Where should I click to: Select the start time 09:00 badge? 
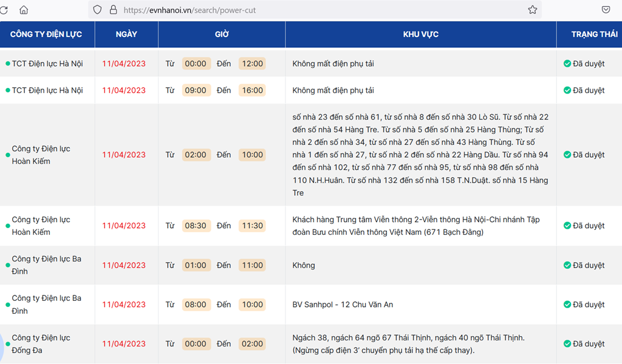pyautogui.click(x=196, y=90)
